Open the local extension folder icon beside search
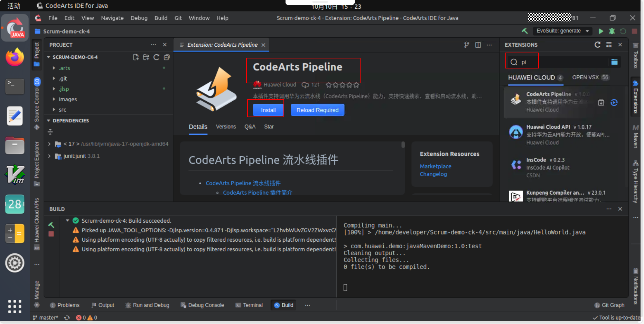This screenshot has height=324, width=644. pos(614,62)
